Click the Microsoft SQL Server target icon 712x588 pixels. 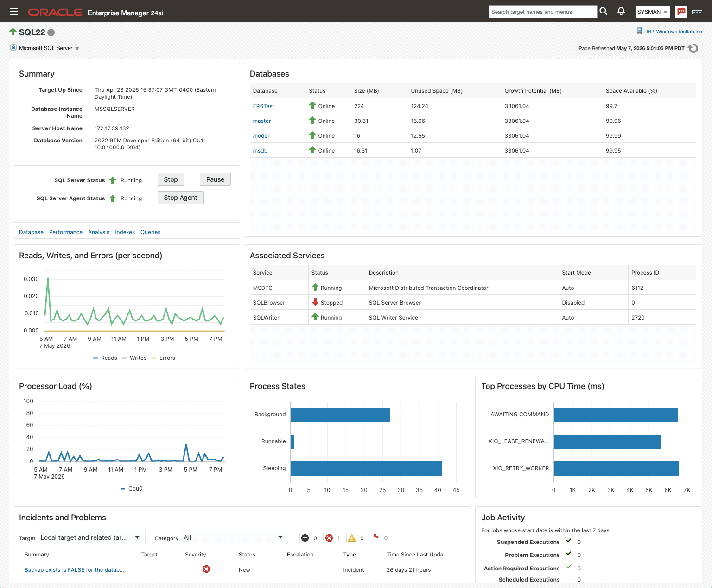13,48
